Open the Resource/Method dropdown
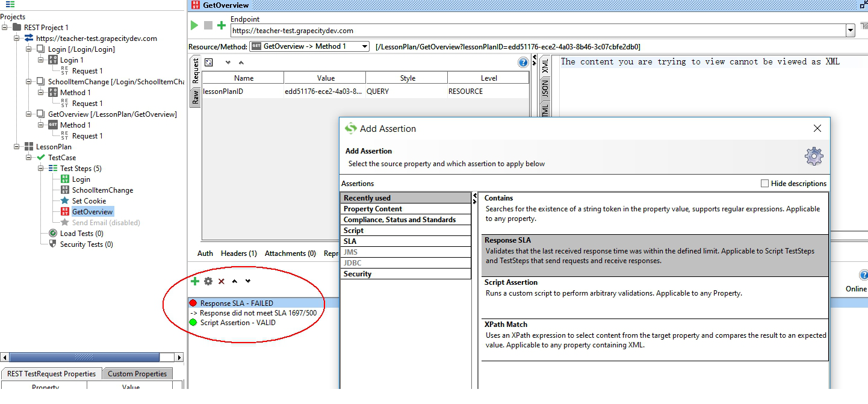868x404 pixels. (x=365, y=46)
